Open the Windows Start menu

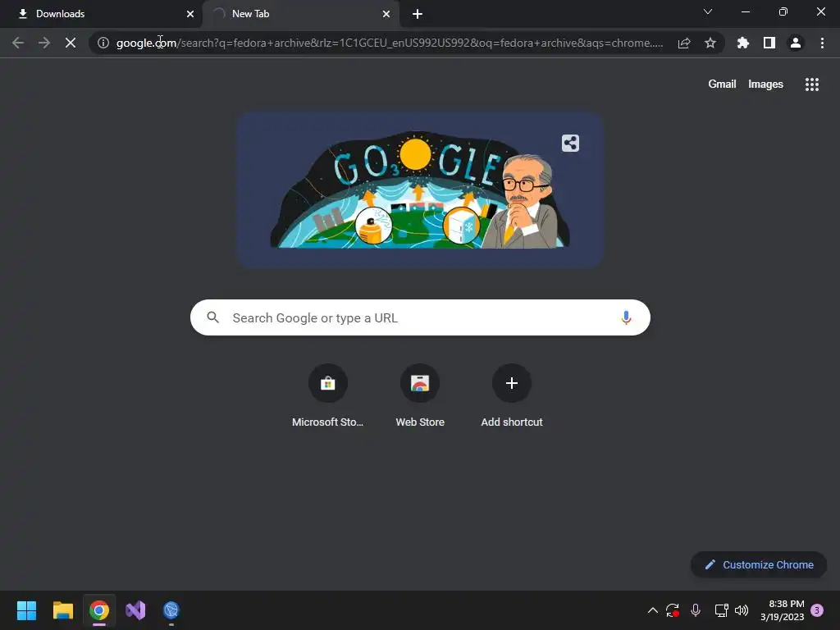[x=26, y=610]
